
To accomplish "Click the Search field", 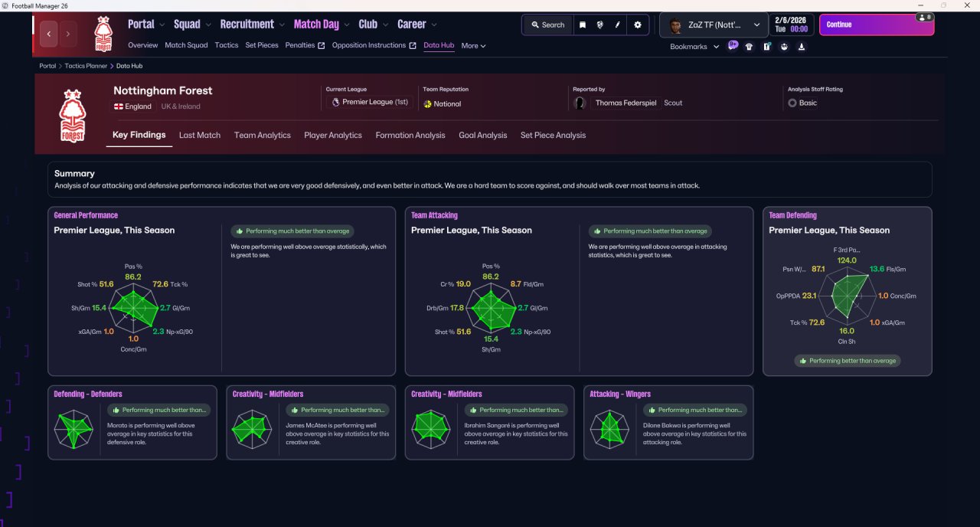I will [548, 25].
